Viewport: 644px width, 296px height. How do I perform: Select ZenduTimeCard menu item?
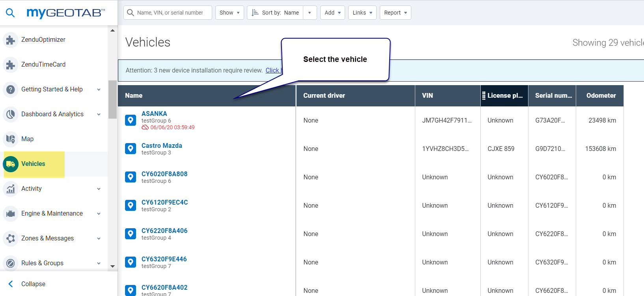click(54, 65)
